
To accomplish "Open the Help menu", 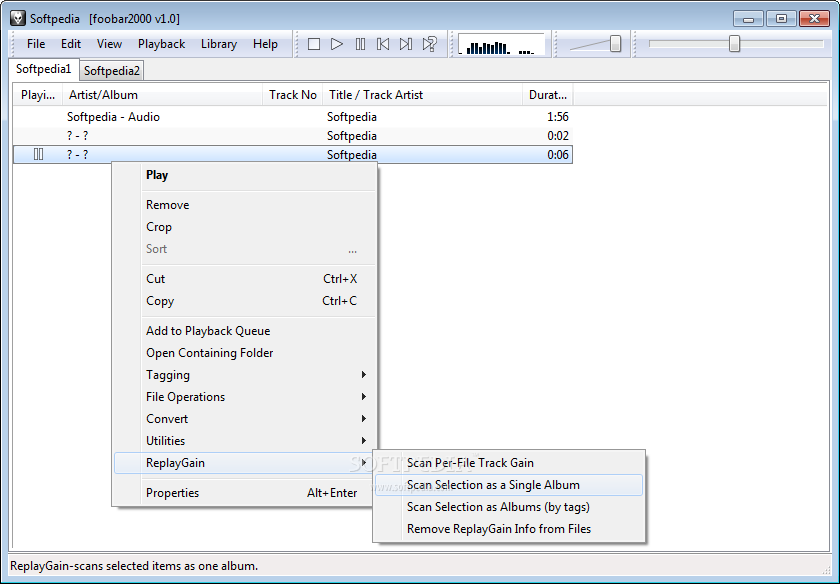I will pyautogui.click(x=265, y=44).
